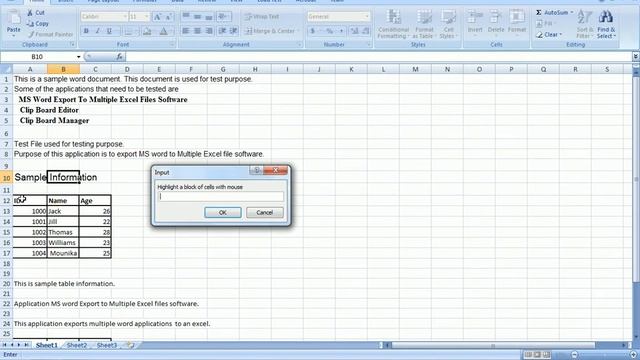Open the Font group dialog launcher
Viewport: 640px width, 360px height.
pyautogui.click(x=172, y=44)
